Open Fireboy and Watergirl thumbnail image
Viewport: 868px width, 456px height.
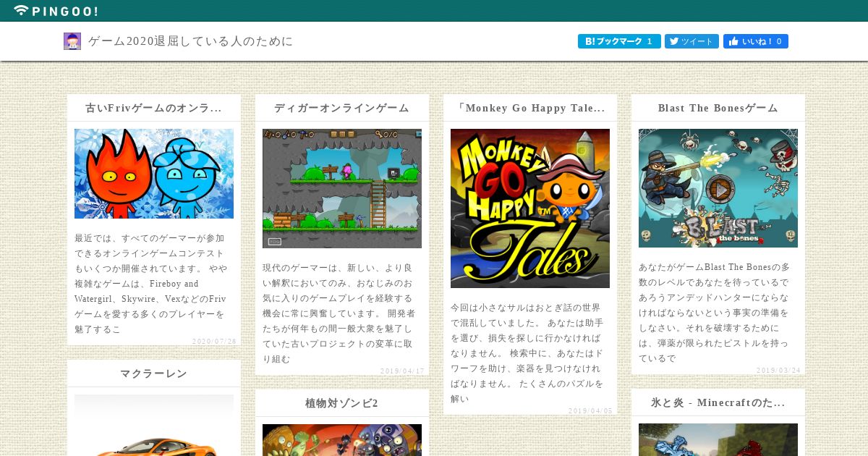tap(154, 174)
